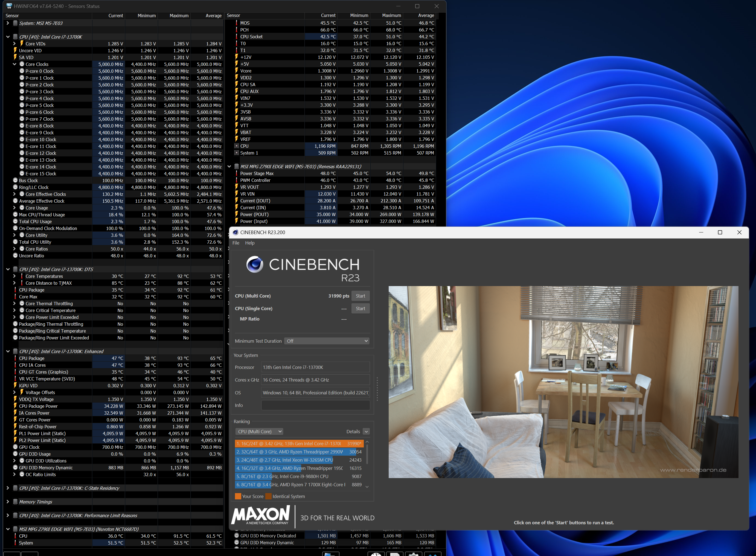Click the thermometer icon next to PCH
This screenshot has height=556, width=756.
[237, 30]
